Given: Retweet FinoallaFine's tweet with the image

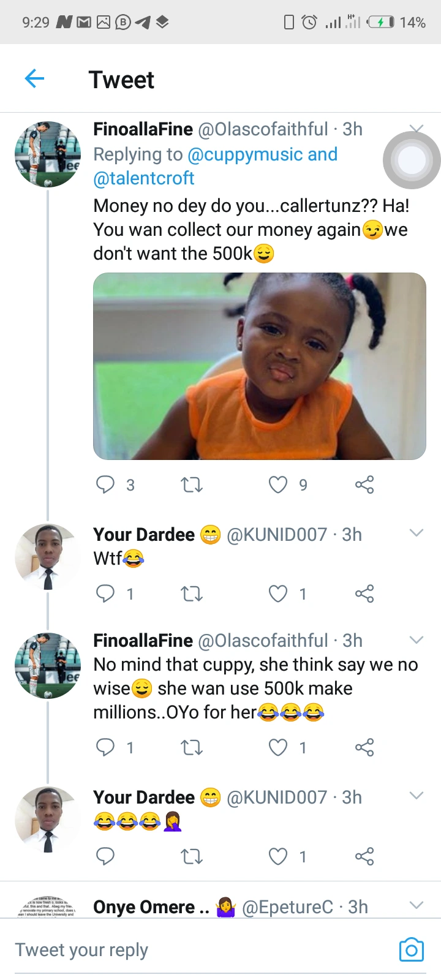Looking at the screenshot, I should point(192,485).
